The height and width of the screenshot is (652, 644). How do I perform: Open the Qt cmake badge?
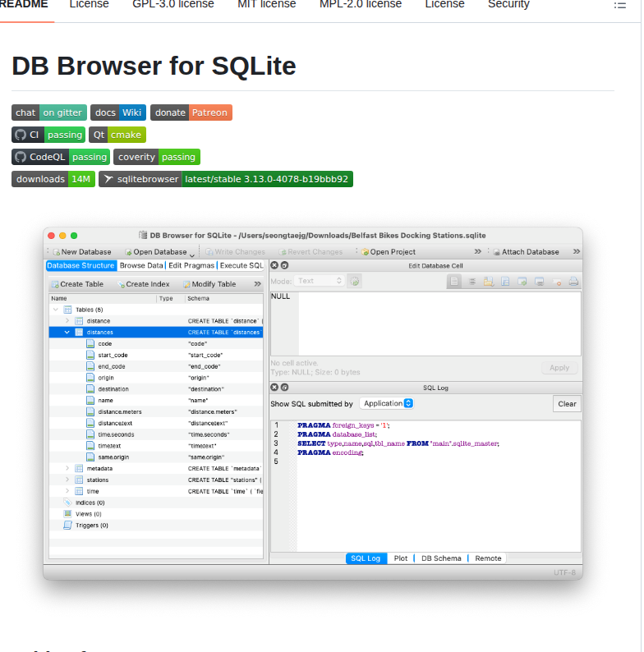pos(117,135)
